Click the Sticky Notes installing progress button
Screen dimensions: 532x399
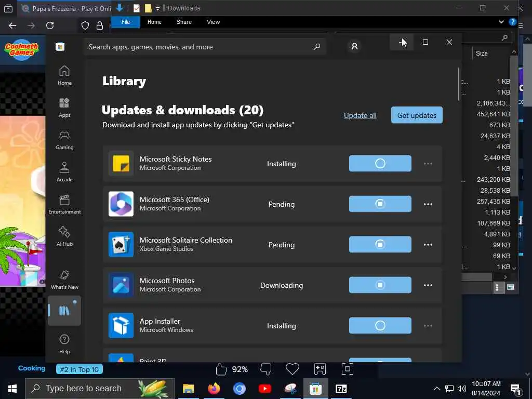pos(380,164)
